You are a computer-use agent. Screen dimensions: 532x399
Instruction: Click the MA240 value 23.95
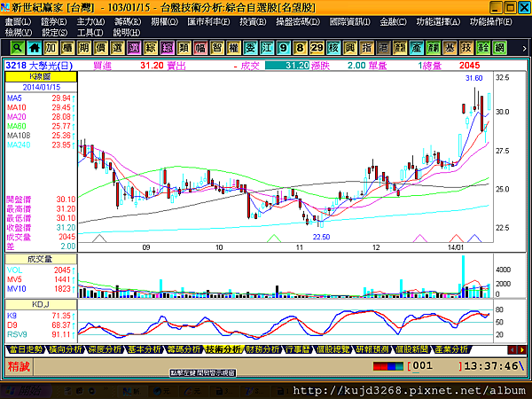pyautogui.click(x=61, y=145)
